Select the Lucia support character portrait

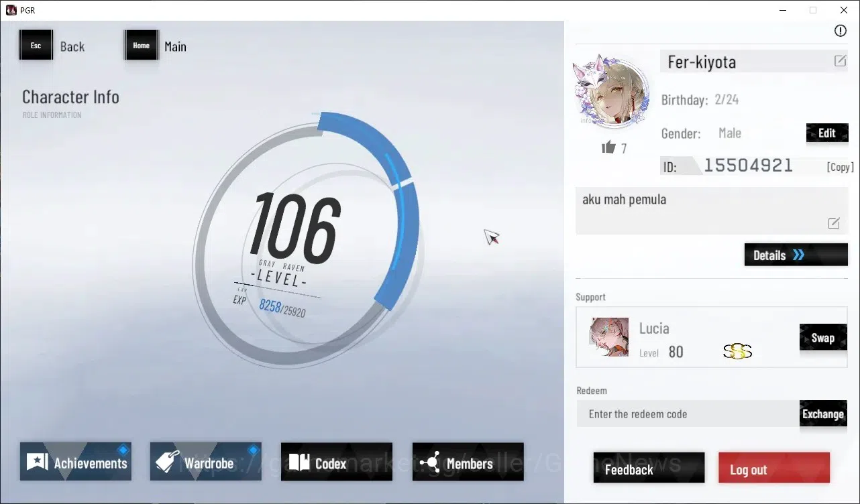click(x=609, y=337)
